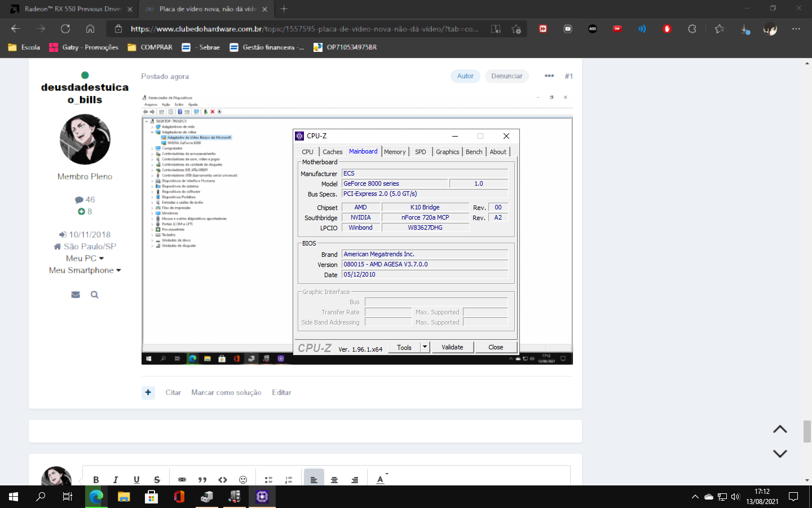812x508 pixels.
Task: Click the code icon in editor toolbar
Action: pyautogui.click(x=223, y=480)
